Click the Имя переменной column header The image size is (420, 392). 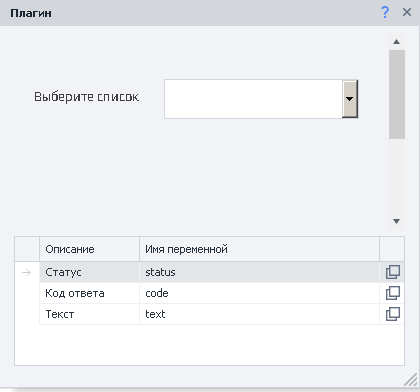click(x=259, y=249)
